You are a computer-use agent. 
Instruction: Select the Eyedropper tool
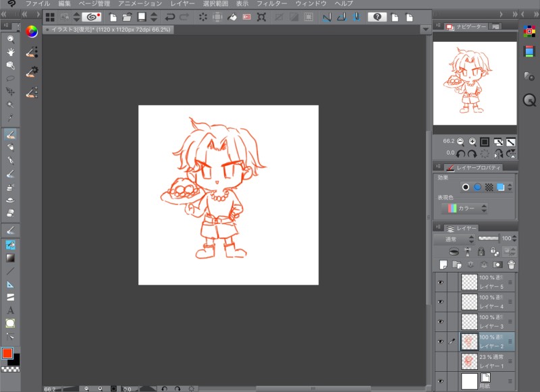[11, 117]
